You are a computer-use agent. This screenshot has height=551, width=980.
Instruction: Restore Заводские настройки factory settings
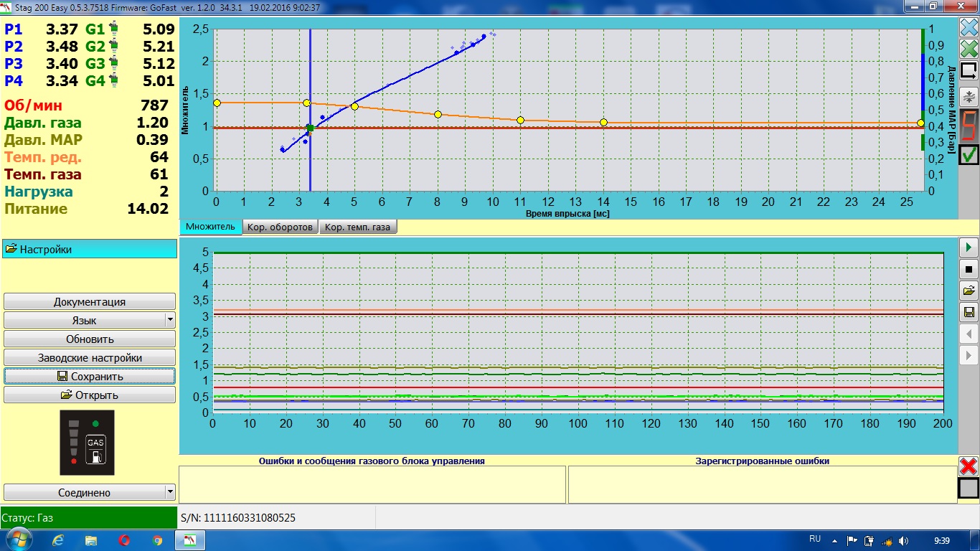(x=90, y=358)
